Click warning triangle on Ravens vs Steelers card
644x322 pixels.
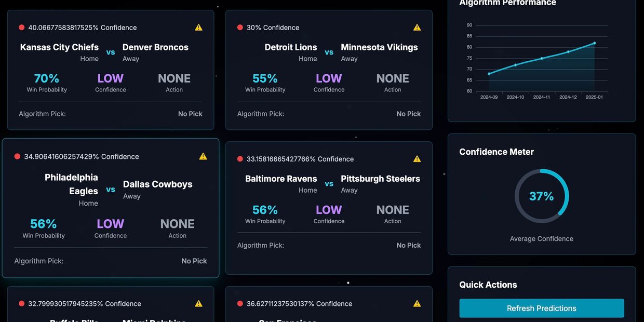click(x=417, y=159)
